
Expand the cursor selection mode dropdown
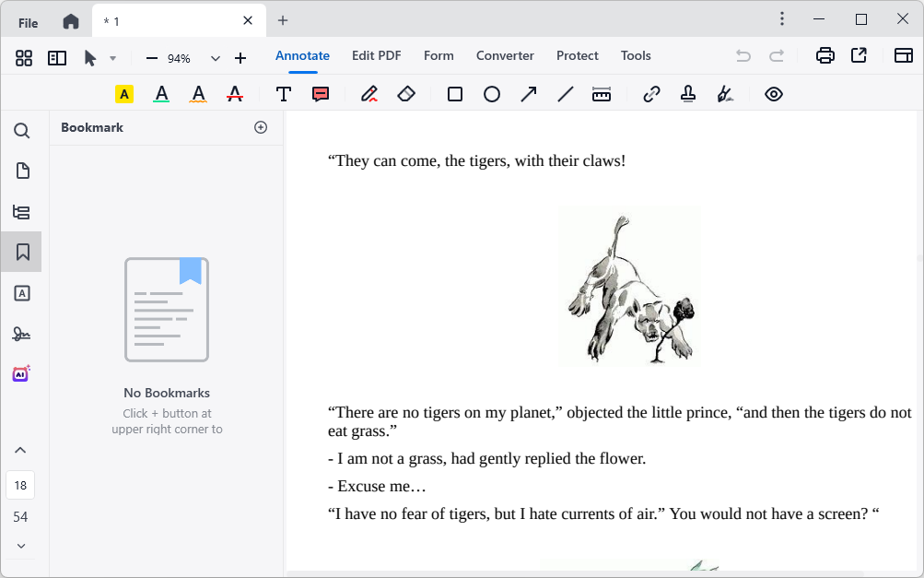[x=112, y=58]
